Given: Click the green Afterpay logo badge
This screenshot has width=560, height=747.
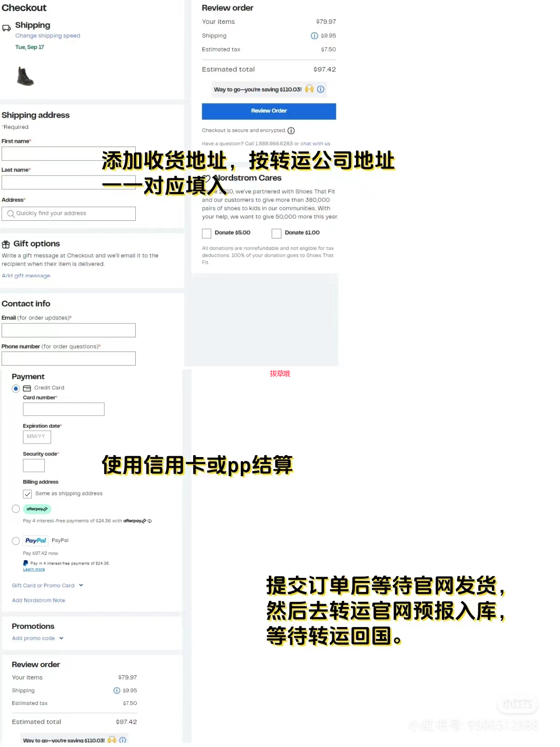Looking at the screenshot, I should [37, 509].
